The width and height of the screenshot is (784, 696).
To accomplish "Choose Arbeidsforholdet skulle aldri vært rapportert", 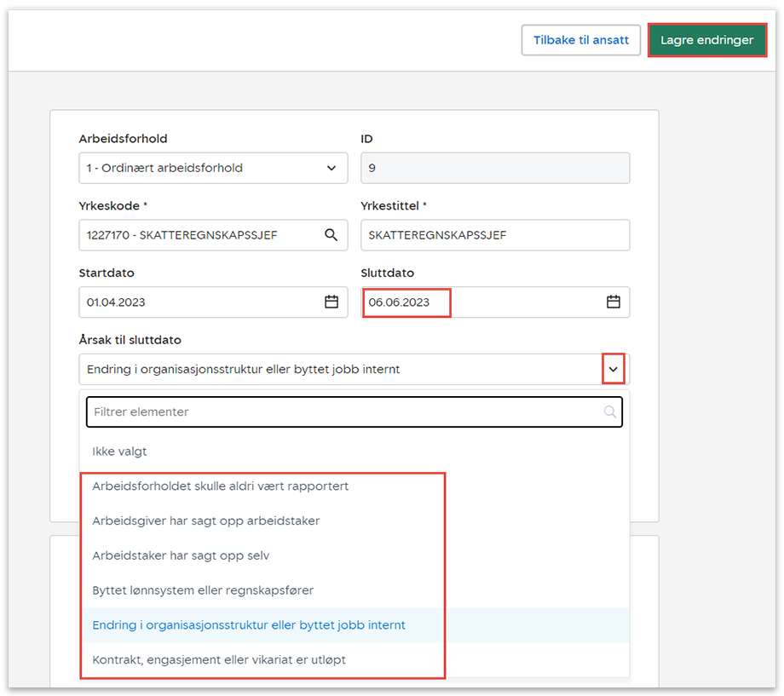I will tap(221, 486).
